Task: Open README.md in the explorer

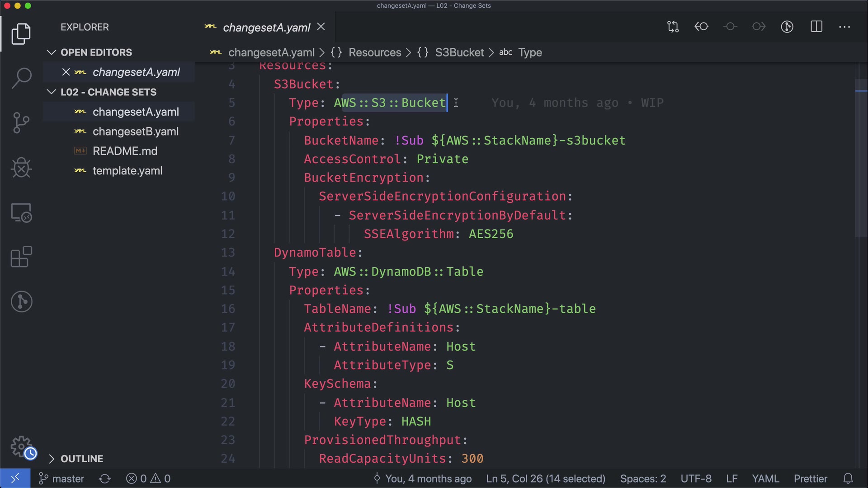Action: pos(125,151)
